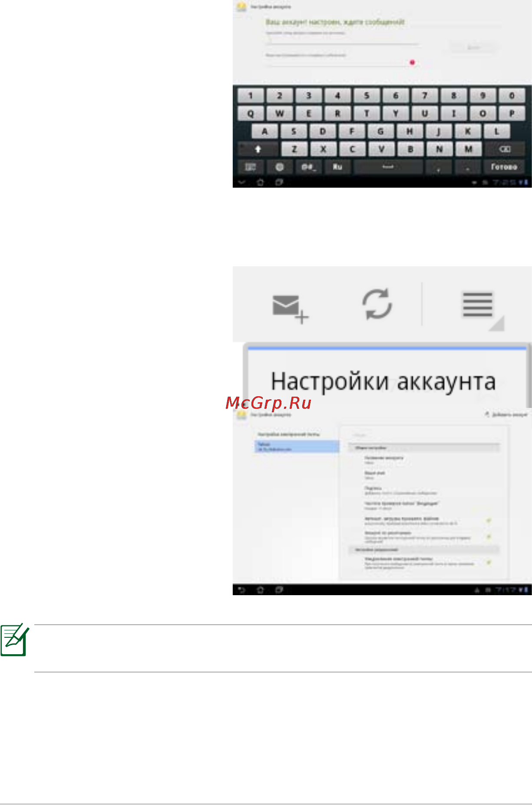Open the account name setting row
This screenshot has height=805, width=532.
424,460
